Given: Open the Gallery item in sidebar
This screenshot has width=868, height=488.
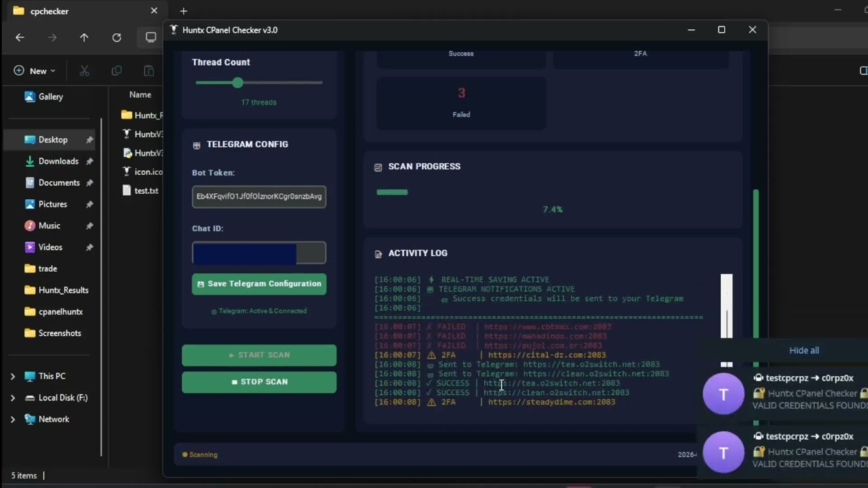Looking at the screenshot, I should click(x=50, y=97).
